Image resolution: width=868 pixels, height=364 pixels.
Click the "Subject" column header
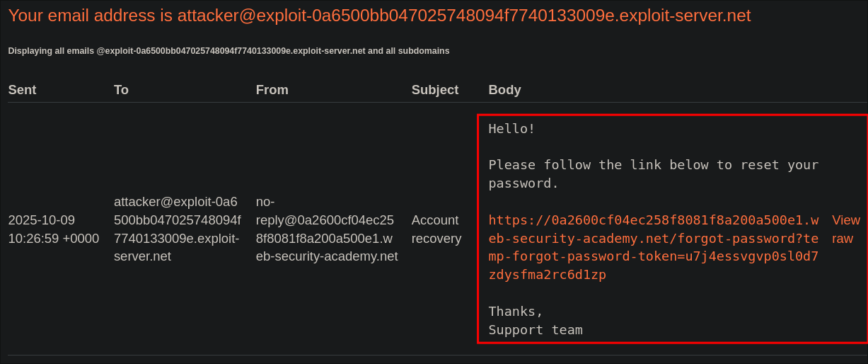[x=434, y=90]
